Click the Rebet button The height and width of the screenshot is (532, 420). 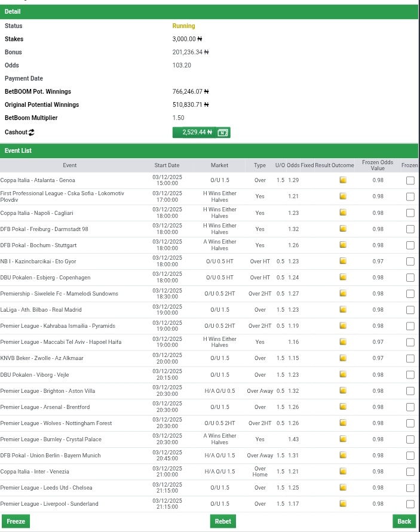[223, 521]
